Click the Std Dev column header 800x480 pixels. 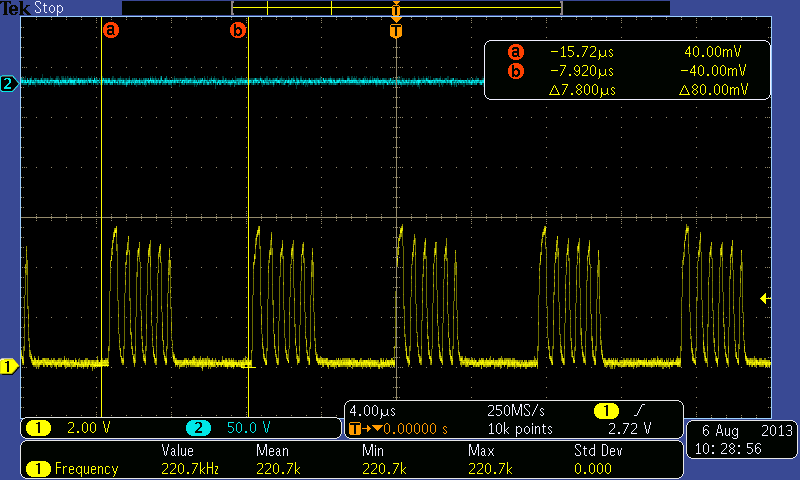coord(598,451)
